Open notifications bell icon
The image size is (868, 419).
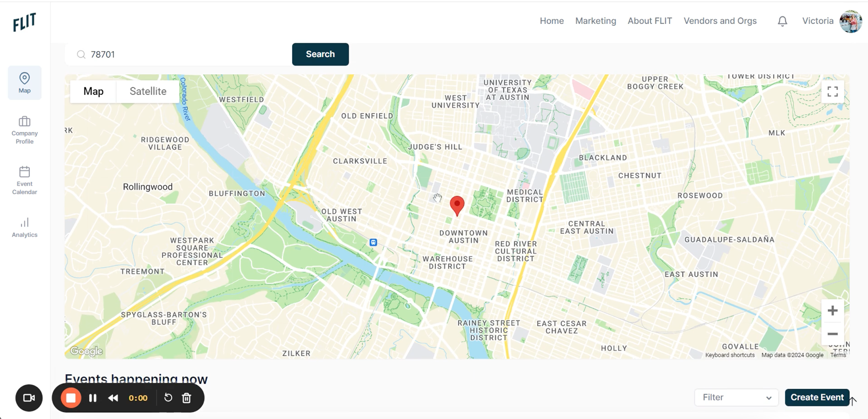coord(783,21)
